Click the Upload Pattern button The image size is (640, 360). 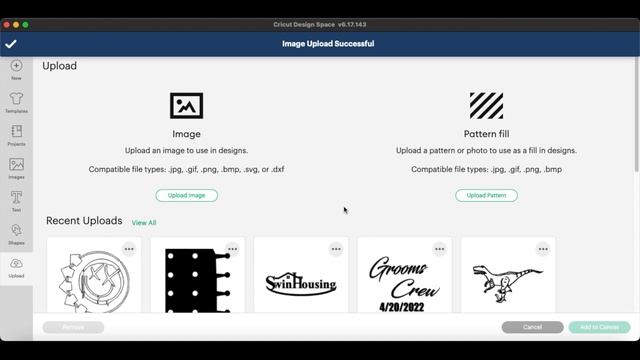[x=487, y=196]
